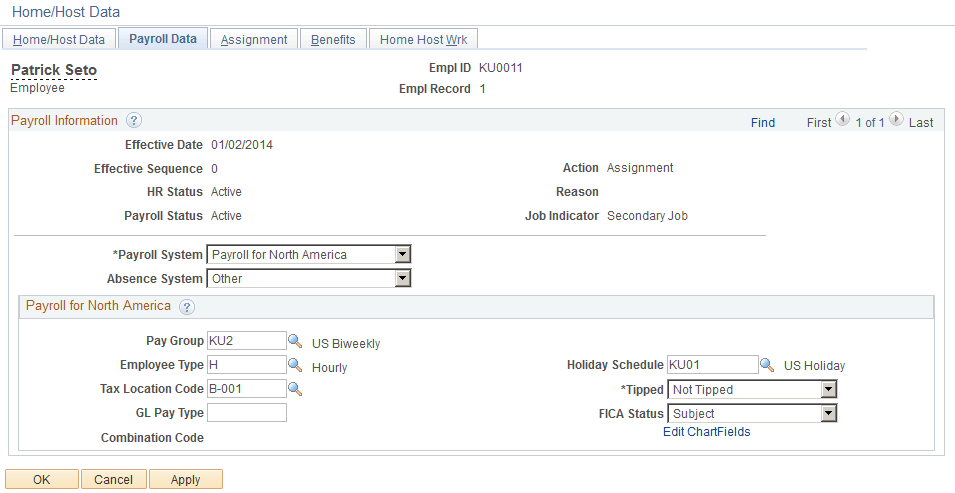Expand the Payroll System dropdown
955x493 pixels.
click(x=402, y=254)
